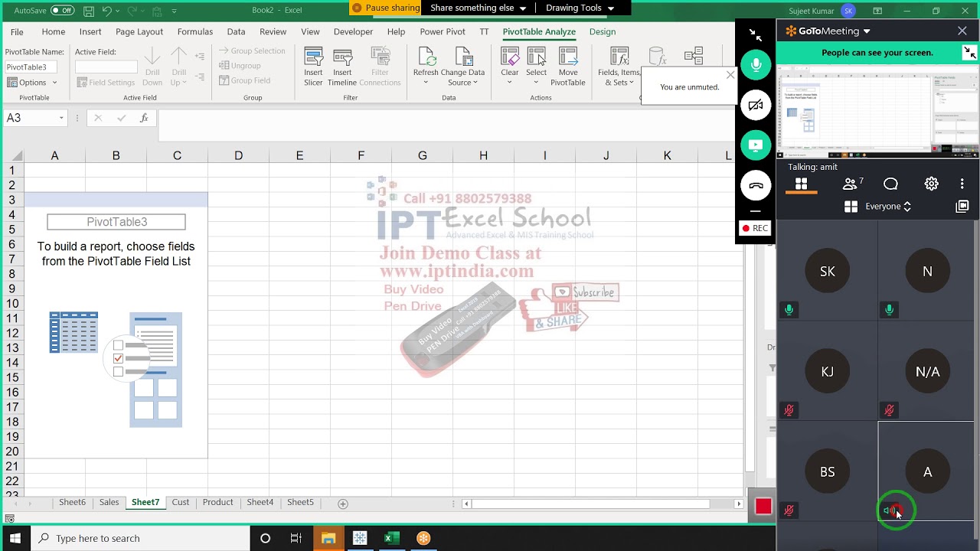Expand the Clear dropdown arrow
The width and height of the screenshot is (980, 551).
pyautogui.click(x=509, y=83)
